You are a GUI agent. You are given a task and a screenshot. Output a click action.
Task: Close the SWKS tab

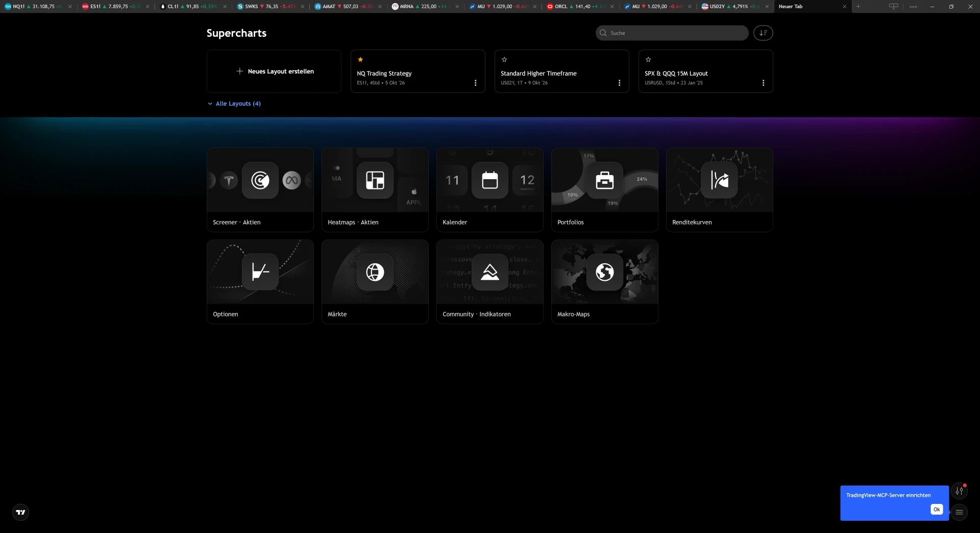click(303, 7)
